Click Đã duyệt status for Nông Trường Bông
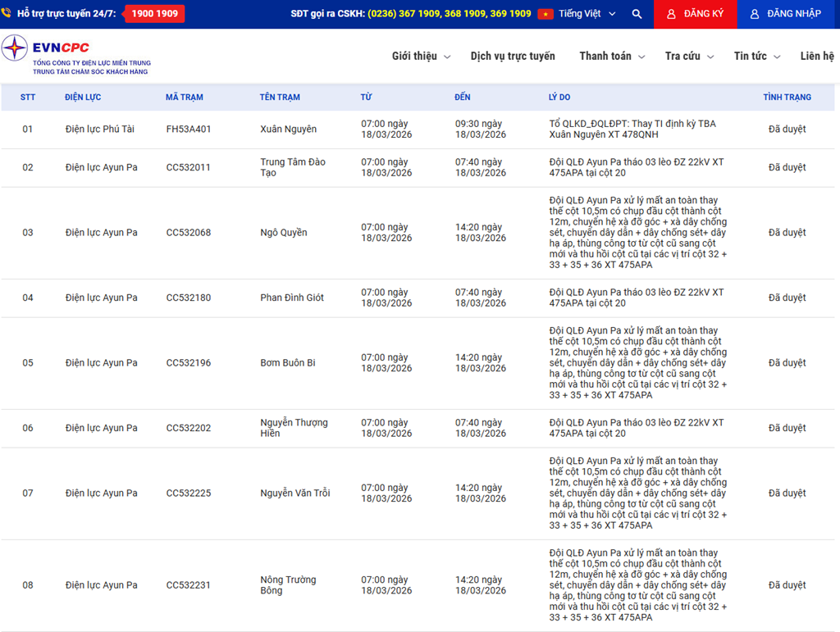 click(787, 585)
